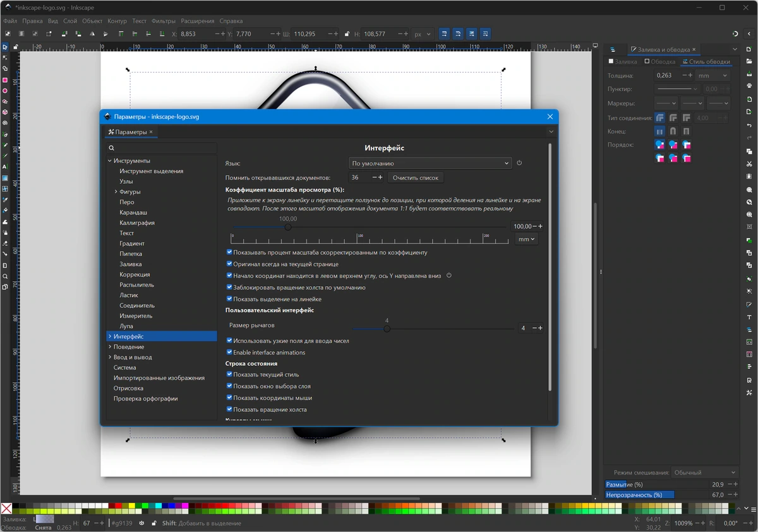Collapse the Инструменты tree node

click(x=109, y=161)
